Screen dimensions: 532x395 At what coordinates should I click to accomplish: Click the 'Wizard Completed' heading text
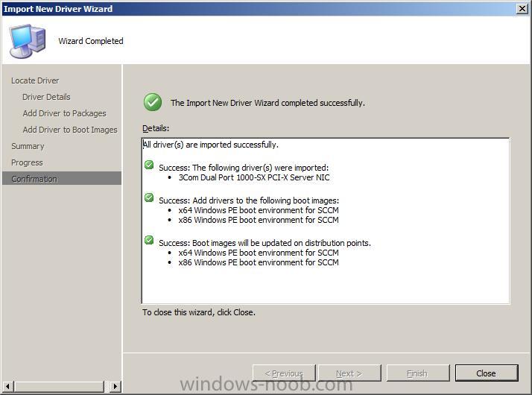pos(91,41)
